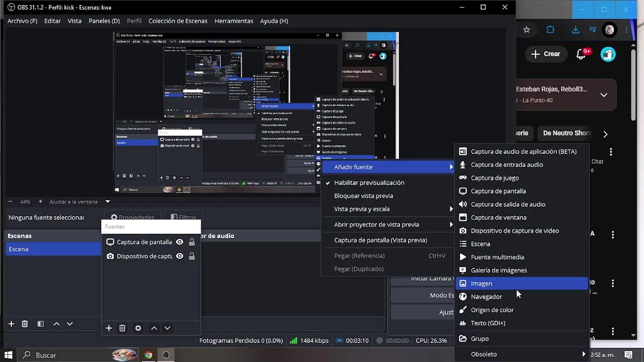Viewport: 644px width, 362px height.
Task: Expand the Esteban Rojas queue chevron in browser
Action: coord(604,95)
